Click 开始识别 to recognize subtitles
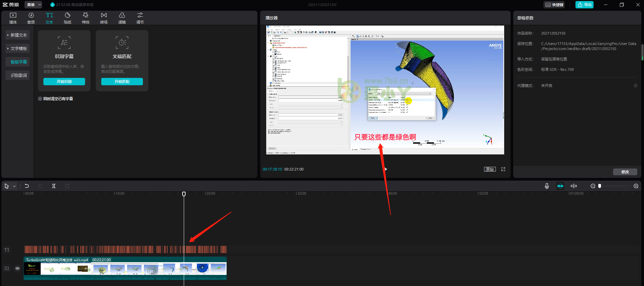The height and width of the screenshot is (286, 644). 64,82
